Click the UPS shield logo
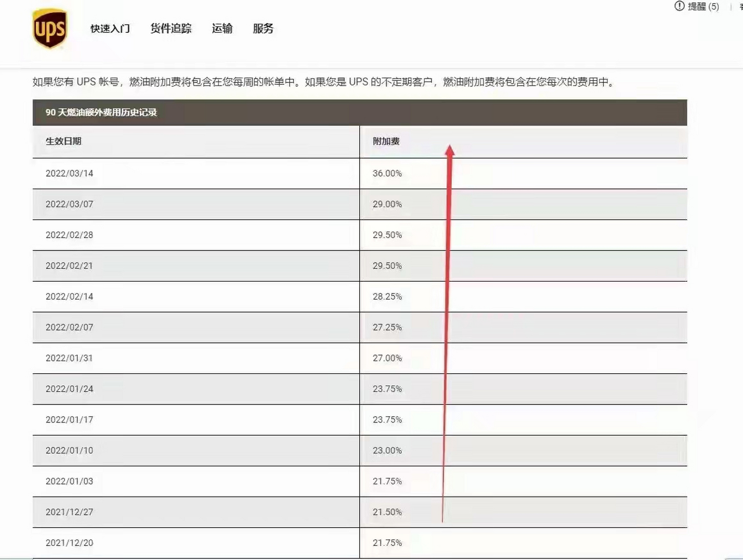This screenshot has height=560, width=743. point(50,28)
